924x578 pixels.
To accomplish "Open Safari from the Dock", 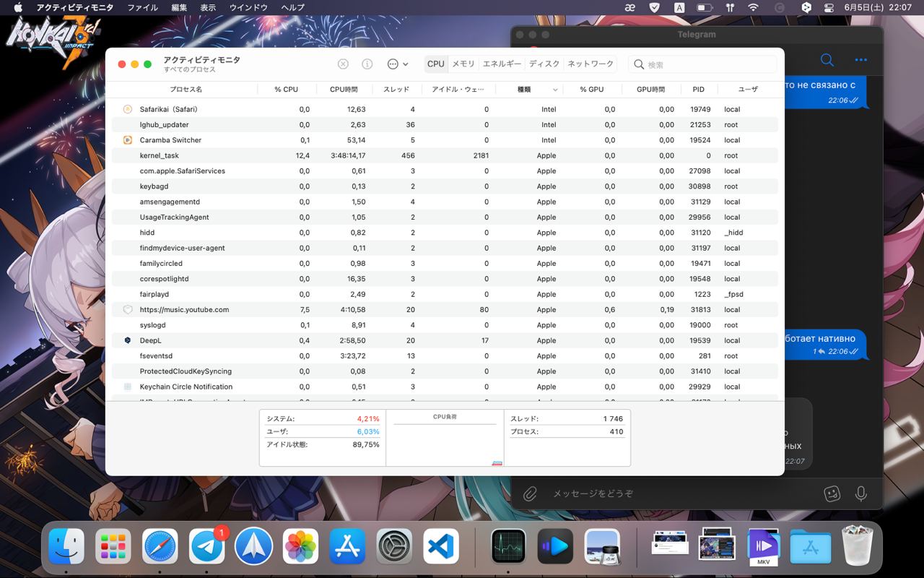I will tap(160, 546).
